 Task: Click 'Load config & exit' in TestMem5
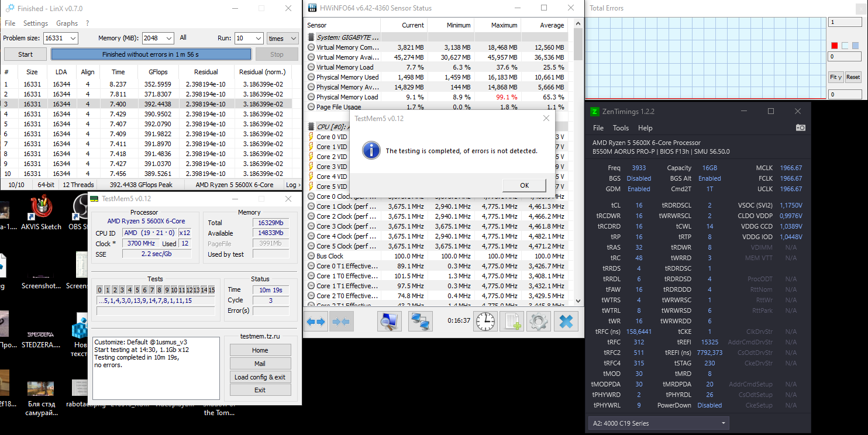point(260,377)
